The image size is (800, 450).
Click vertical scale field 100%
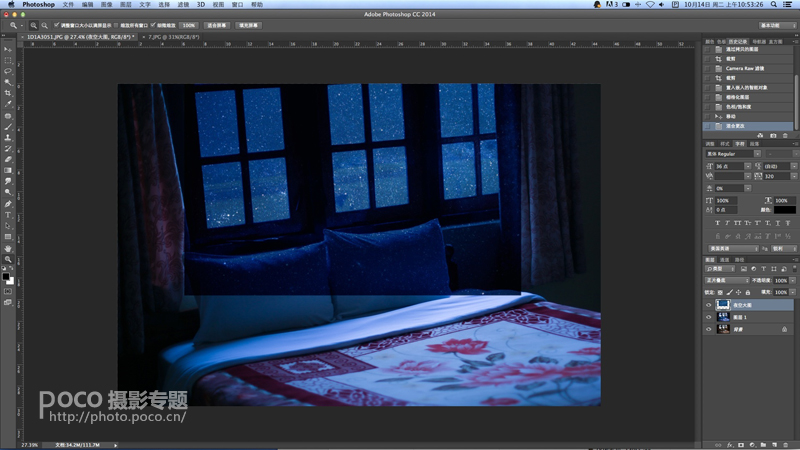click(726, 201)
